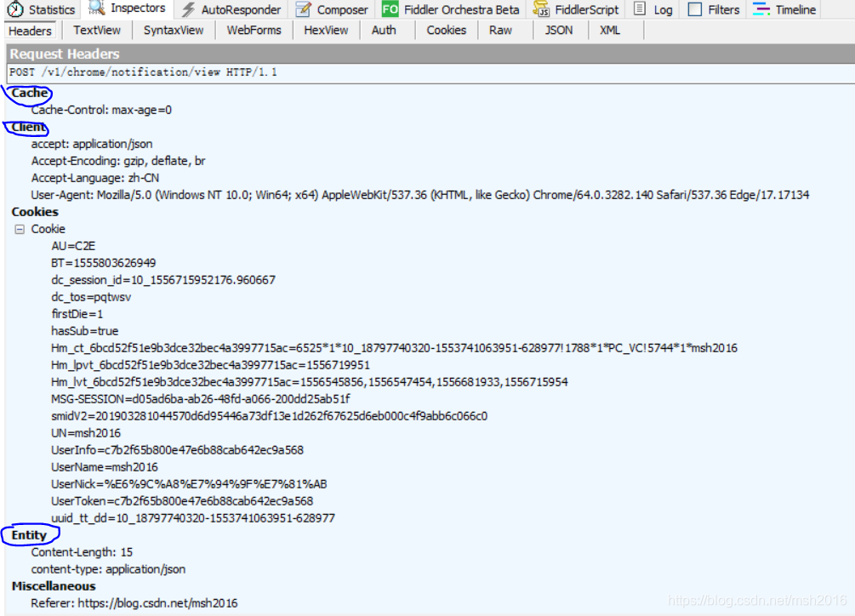Viewport: 855px width, 616px height.
Task: Select the Accept-Language: zh-CN row
Action: 95,179
